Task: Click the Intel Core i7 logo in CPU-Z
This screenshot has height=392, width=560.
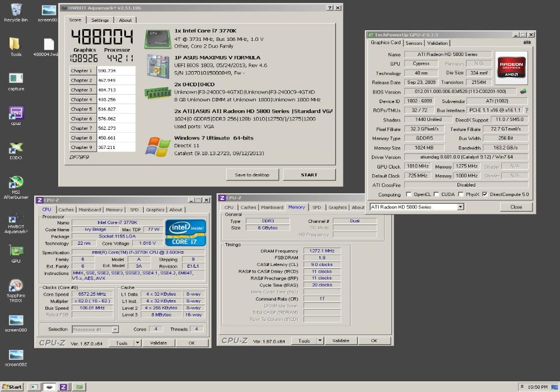Action: tap(185, 233)
